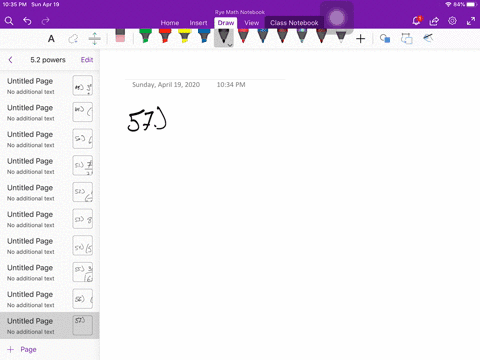
Task: Click the redo arrow
Action: [x=45, y=21]
